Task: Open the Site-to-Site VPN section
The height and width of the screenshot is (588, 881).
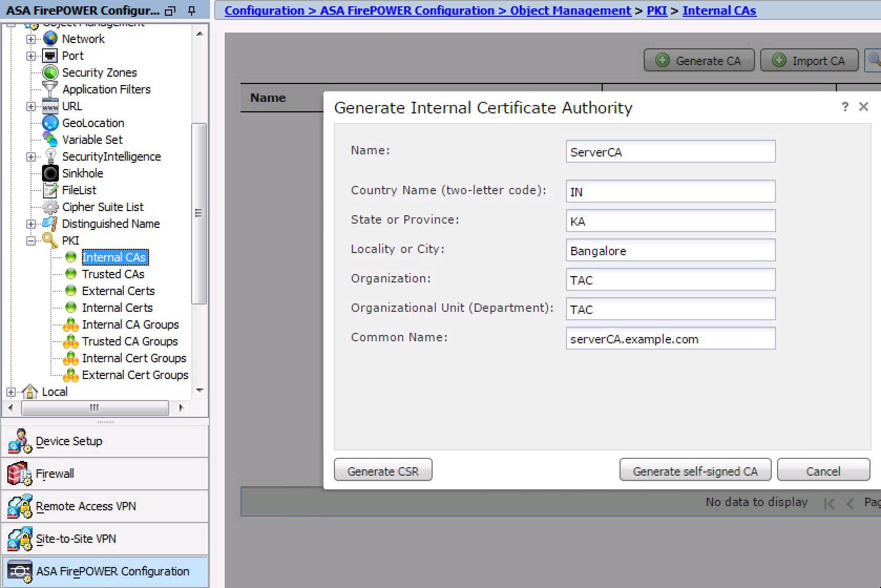Action: coord(105,539)
